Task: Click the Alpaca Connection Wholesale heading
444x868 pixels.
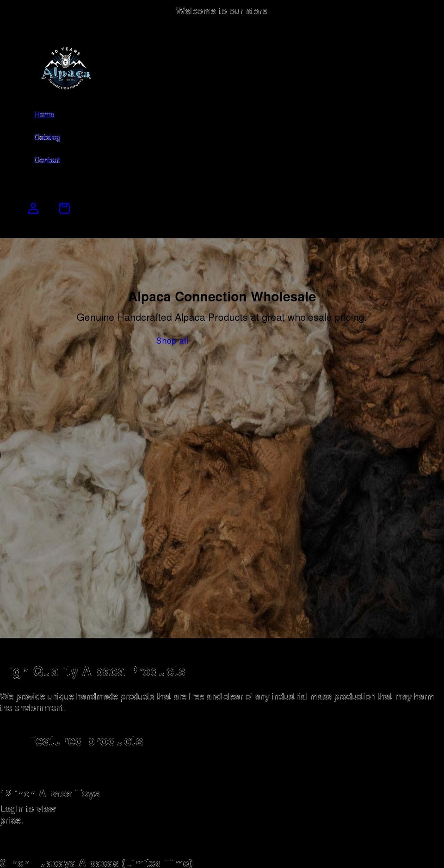Action: (222, 297)
